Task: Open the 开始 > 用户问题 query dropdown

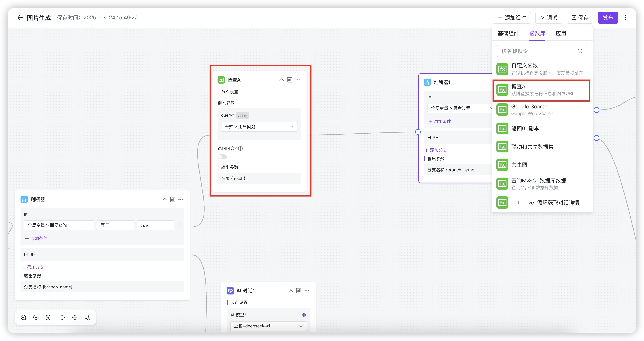Action: click(259, 127)
